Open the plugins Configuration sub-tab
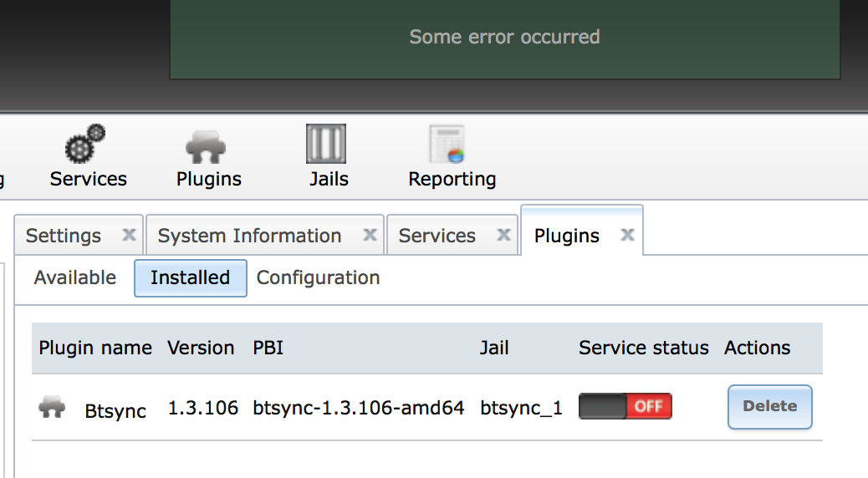The image size is (868, 478). [318, 277]
